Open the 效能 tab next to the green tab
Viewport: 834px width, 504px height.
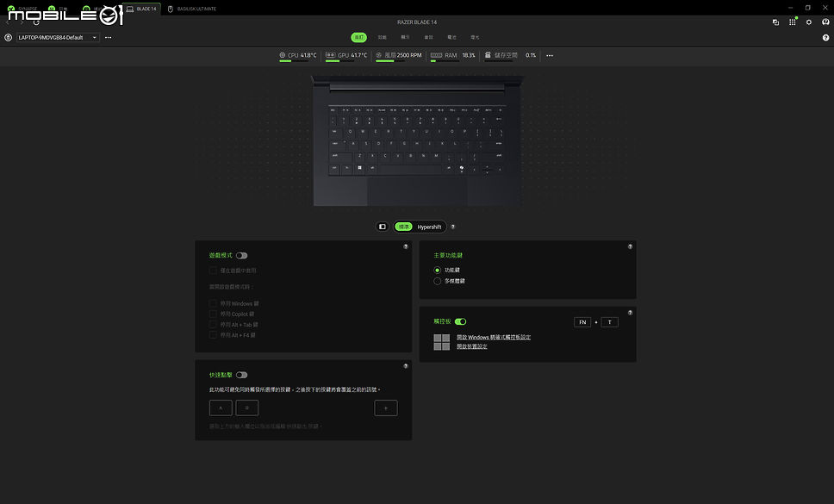pyautogui.click(x=382, y=37)
